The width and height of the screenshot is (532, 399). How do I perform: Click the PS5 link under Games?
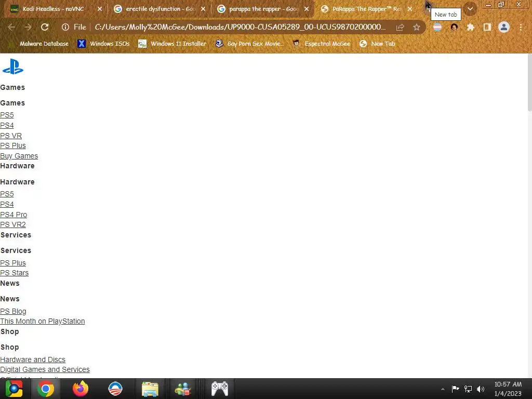pos(7,115)
